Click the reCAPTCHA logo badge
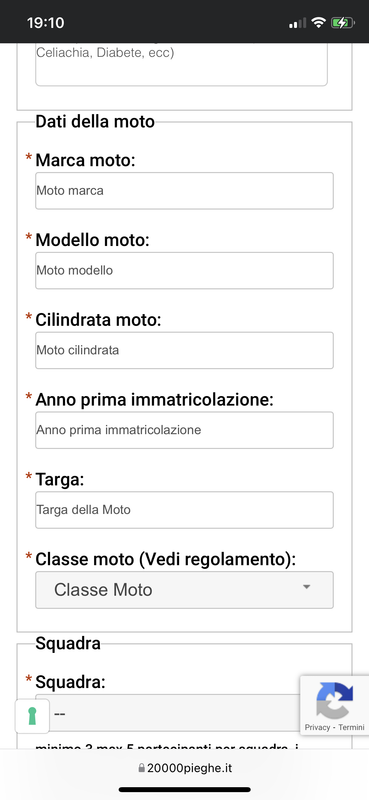The height and width of the screenshot is (800, 369). pyautogui.click(x=334, y=701)
